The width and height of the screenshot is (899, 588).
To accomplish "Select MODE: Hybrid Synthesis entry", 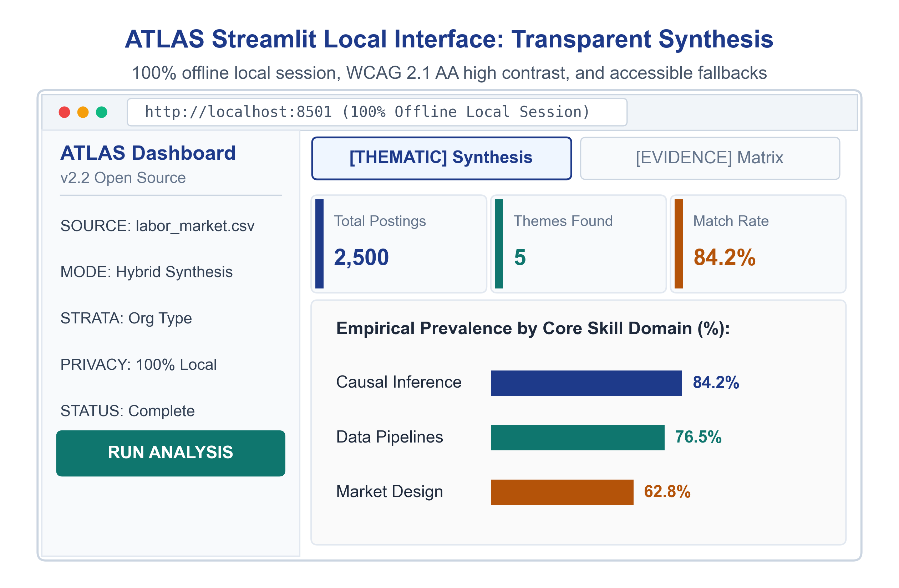I will click(x=147, y=272).
